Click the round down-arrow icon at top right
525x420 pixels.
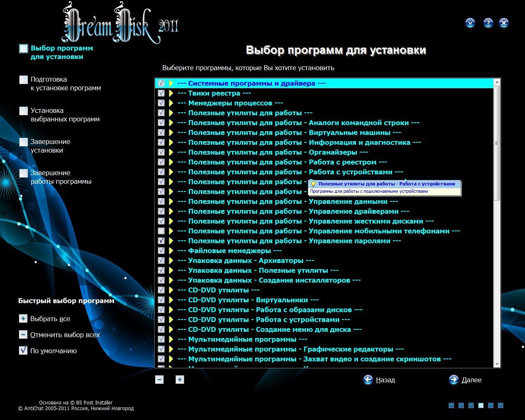470,23
